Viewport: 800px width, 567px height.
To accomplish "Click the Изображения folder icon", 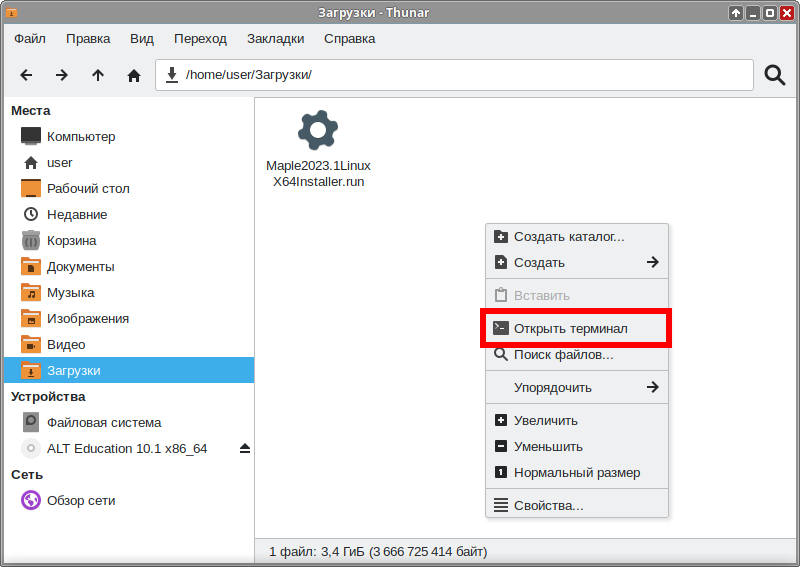I will coord(31,318).
